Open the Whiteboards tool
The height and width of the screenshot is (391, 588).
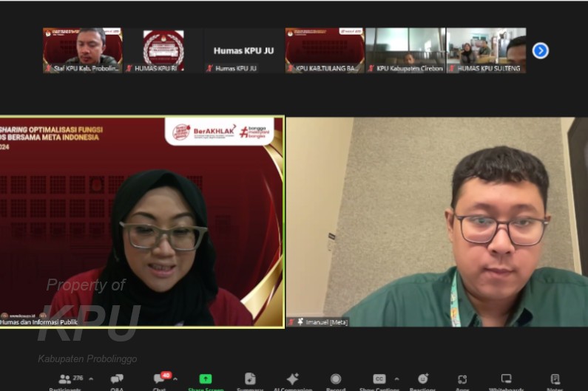[506, 379]
